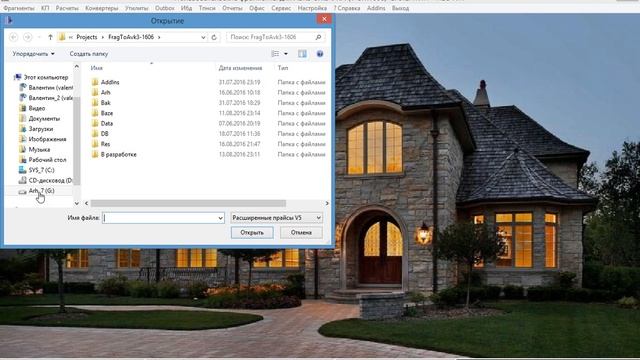Select the Baze folder icon
The width and height of the screenshot is (640, 360).
click(x=95, y=113)
